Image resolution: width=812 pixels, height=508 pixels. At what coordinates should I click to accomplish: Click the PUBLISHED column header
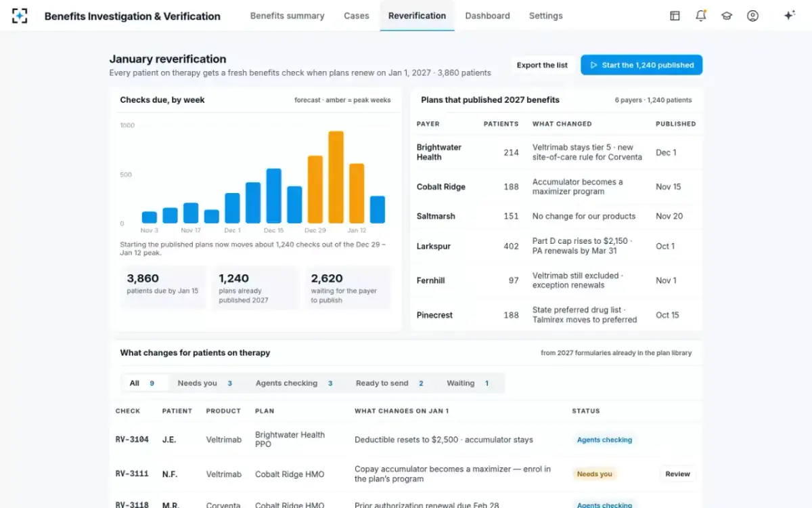tap(675, 124)
